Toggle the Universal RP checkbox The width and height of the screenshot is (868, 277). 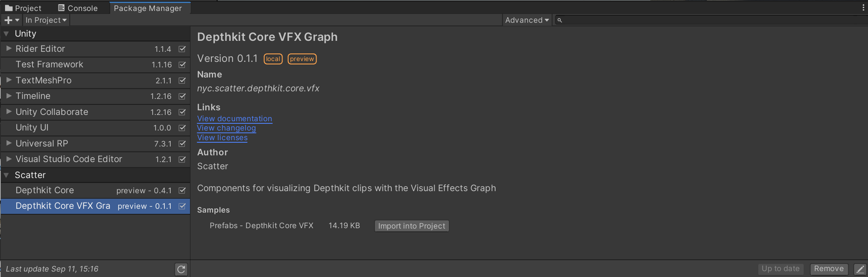(182, 144)
